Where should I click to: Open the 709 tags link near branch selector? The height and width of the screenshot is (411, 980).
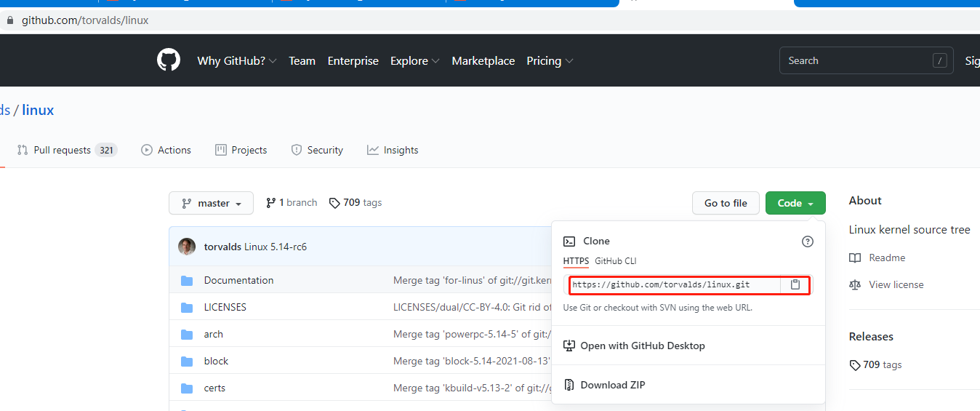(x=356, y=203)
